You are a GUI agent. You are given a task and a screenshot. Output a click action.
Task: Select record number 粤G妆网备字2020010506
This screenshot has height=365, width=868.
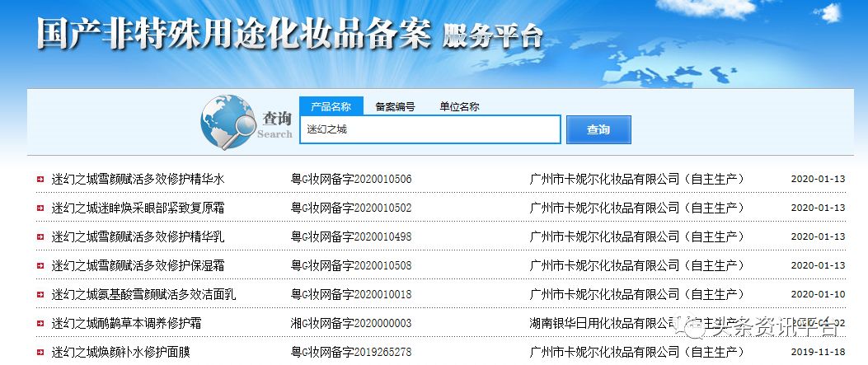(351, 179)
